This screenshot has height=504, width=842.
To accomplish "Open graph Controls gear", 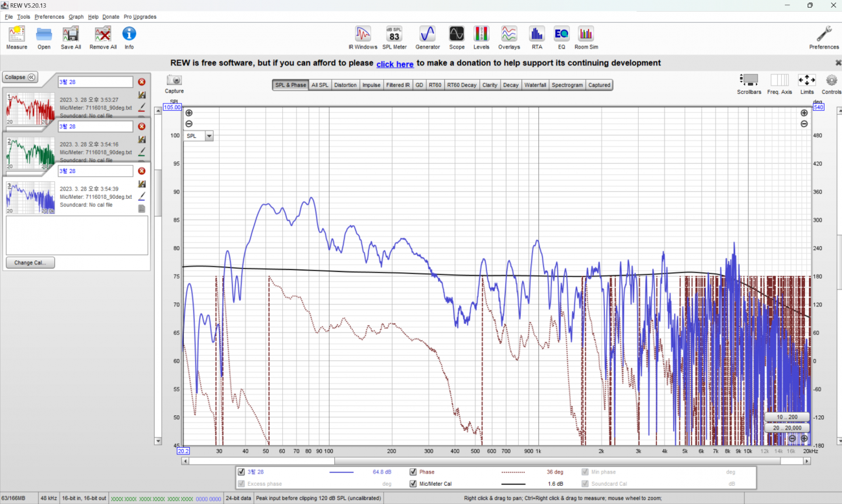I will point(832,84).
